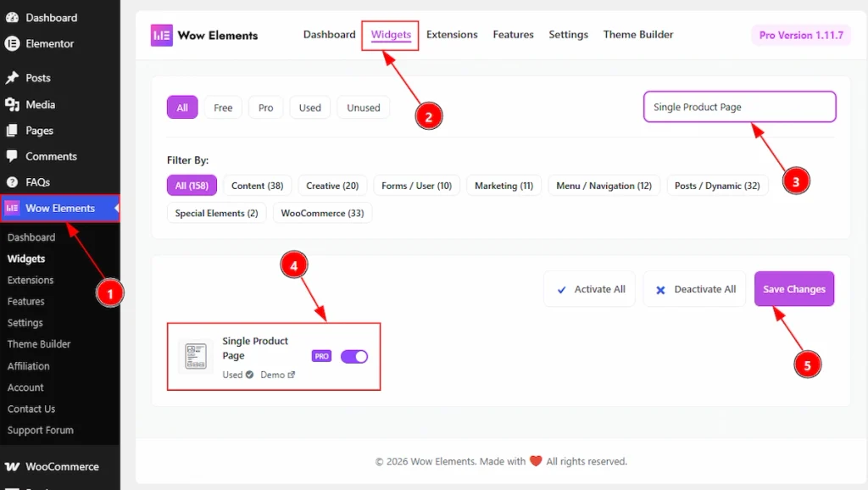Click the external link icon next to Demo

292,375
